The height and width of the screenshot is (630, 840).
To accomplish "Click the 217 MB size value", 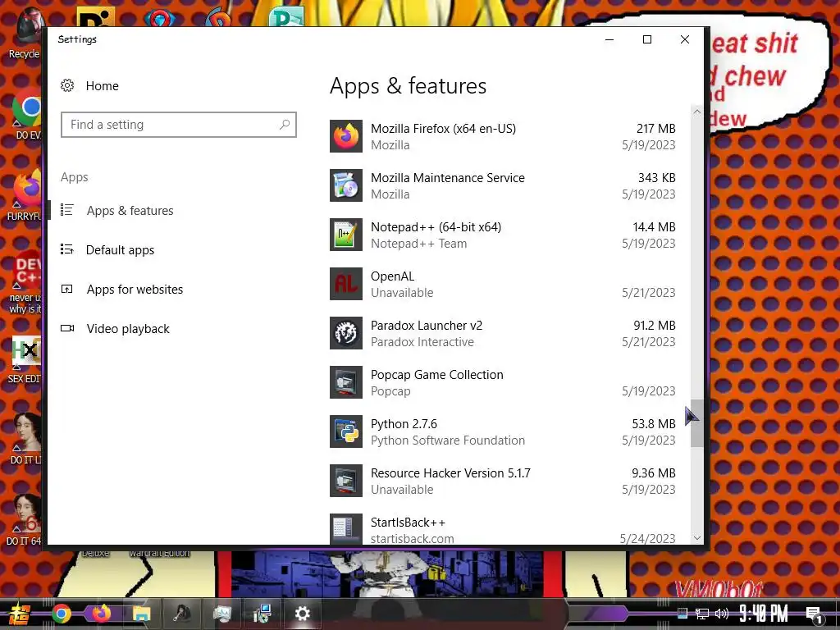I will [655, 129].
